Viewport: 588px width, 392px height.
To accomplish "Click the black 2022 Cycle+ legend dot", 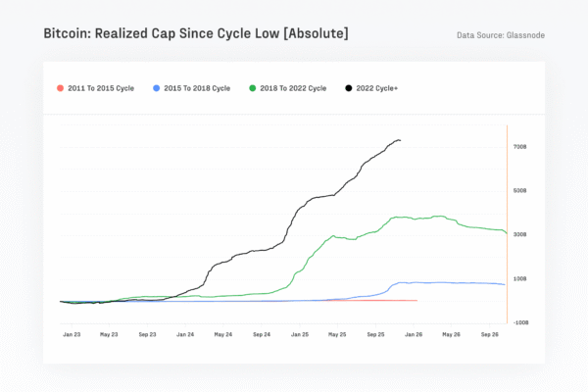I will tap(350, 88).
